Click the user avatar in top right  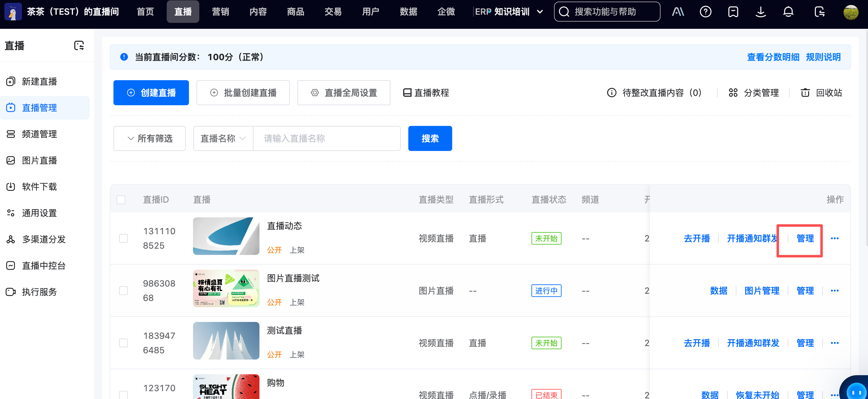tap(850, 13)
